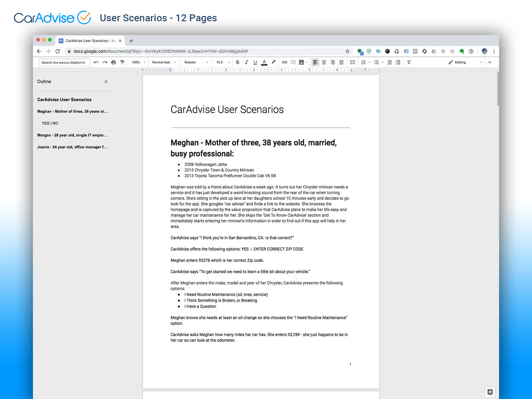
Task: Click the Undo arrow in the toolbar
Action: (x=96, y=62)
